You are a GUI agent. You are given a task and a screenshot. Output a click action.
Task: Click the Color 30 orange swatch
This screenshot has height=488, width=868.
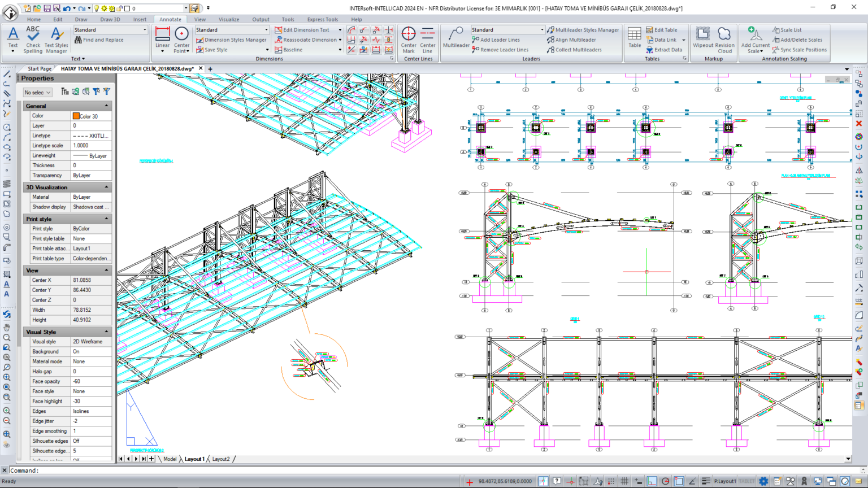coord(76,116)
